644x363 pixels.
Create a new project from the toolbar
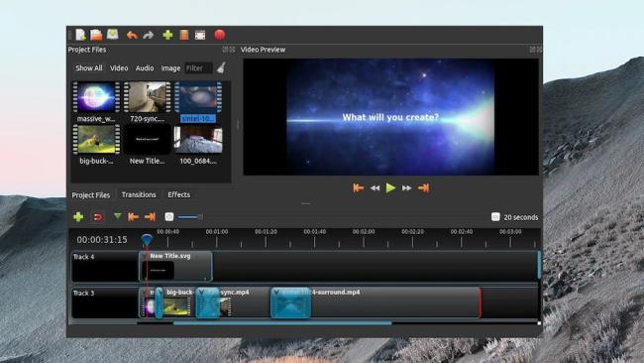click(x=80, y=35)
